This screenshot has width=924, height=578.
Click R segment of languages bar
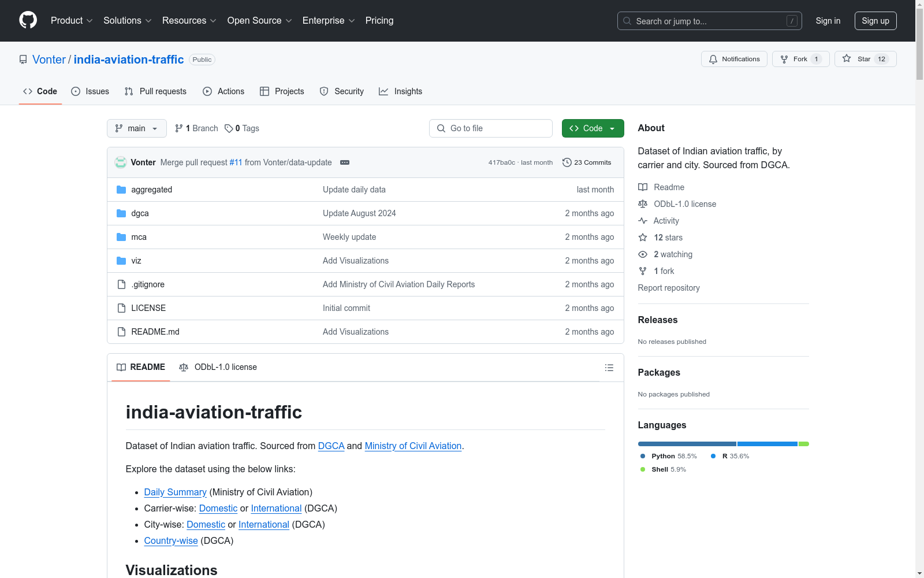[767, 444]
